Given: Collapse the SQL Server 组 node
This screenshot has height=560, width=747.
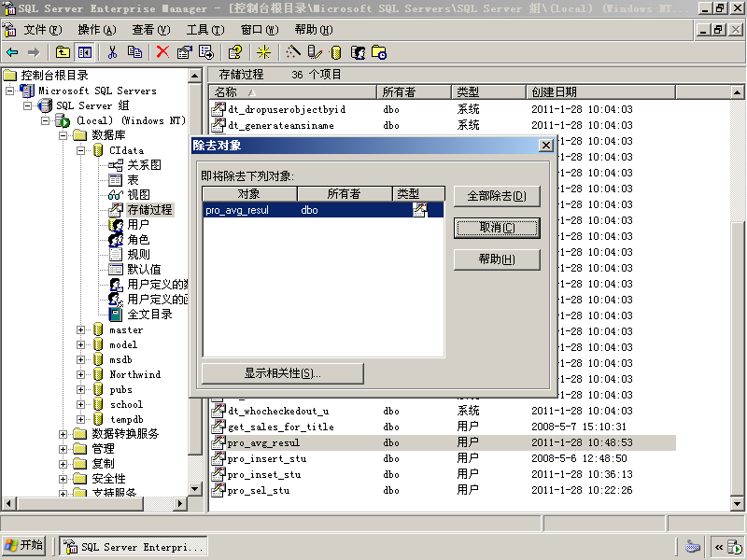Looking at the screenshot, I should point(28,105).
